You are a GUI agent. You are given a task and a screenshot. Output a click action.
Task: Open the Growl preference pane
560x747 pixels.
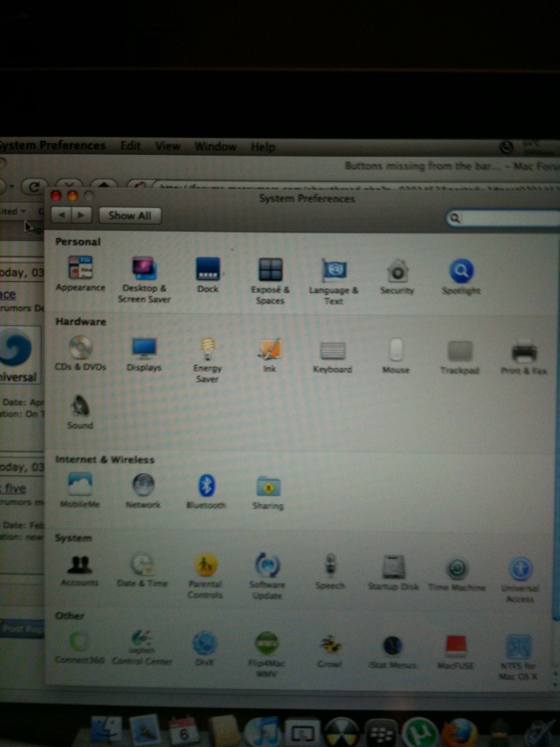(329, 651)
